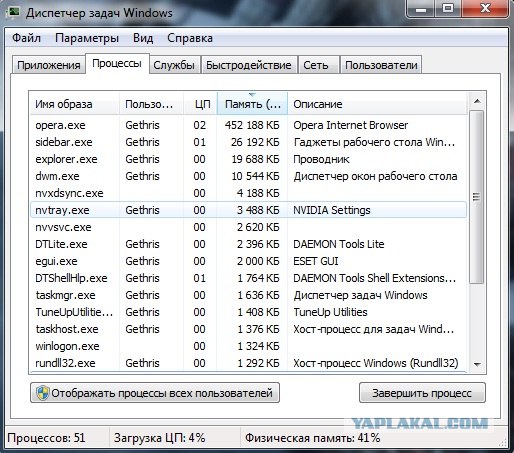Switch to the Службы tab

tap(174, 65)
